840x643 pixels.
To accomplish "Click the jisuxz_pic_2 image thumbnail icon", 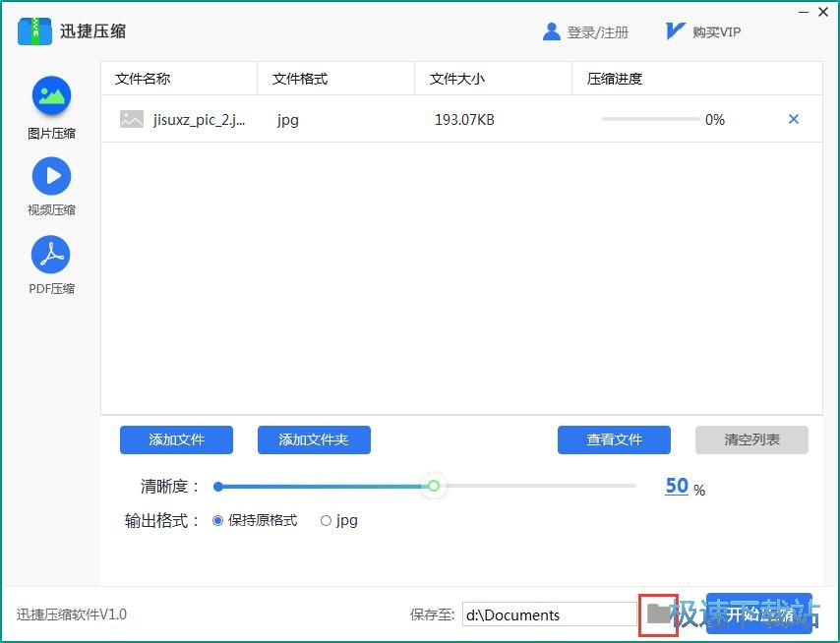I will click(x=131, y=119).
